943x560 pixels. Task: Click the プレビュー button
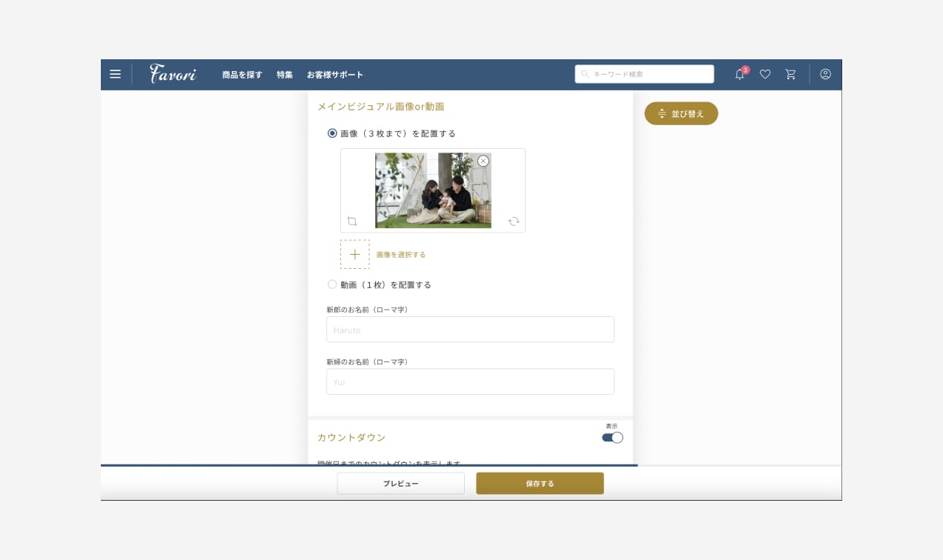pyautogui.click(x=400, y=484)
